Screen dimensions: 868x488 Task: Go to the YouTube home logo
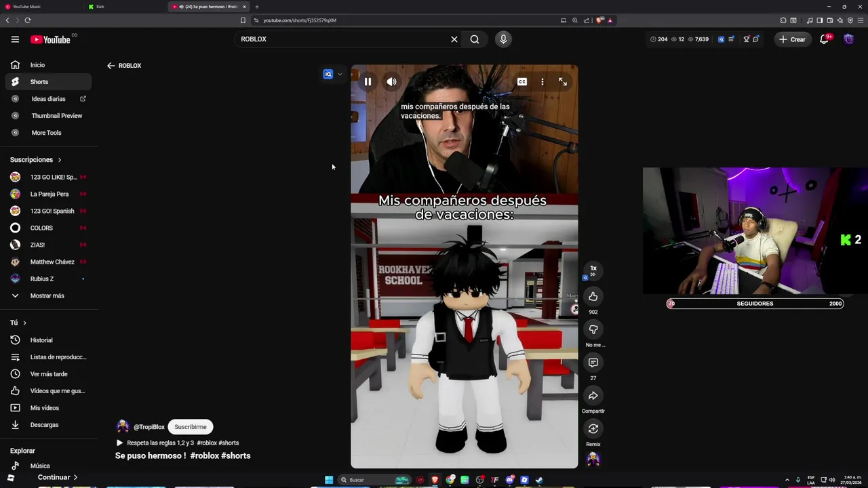pos(50,39)
